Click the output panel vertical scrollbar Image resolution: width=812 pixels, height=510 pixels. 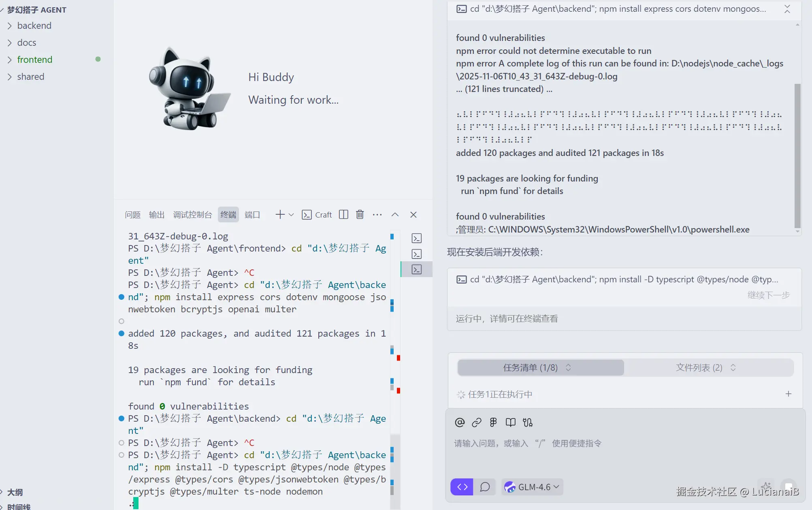click(x=797, y=156)
